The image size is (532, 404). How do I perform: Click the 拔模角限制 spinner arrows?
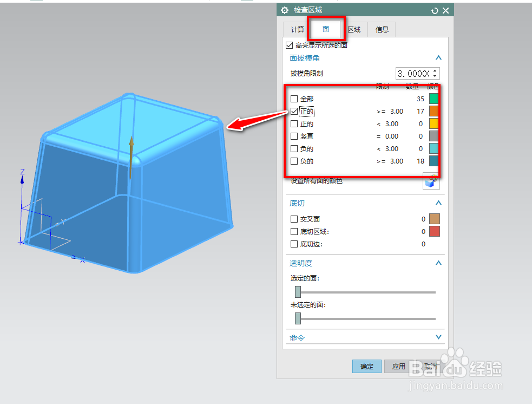[435, 73]
